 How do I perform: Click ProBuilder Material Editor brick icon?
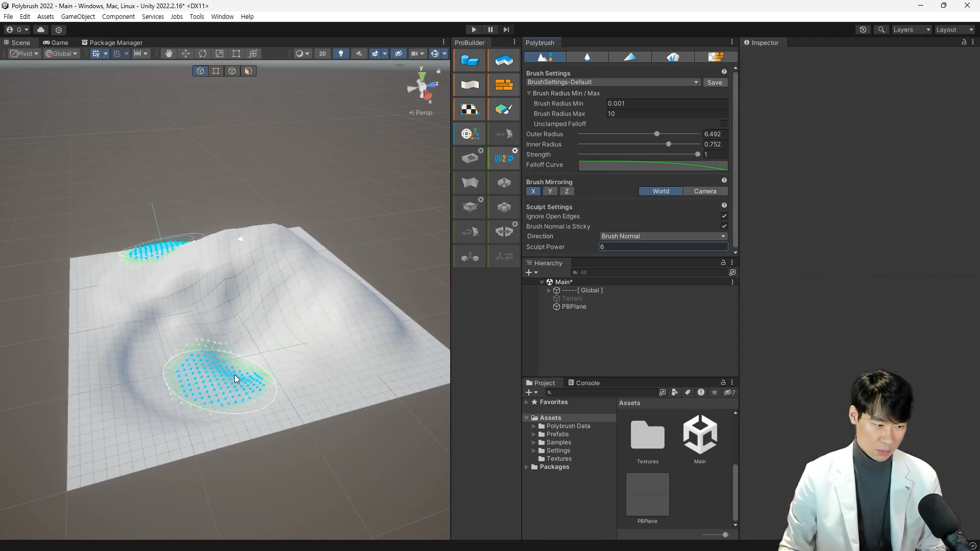pyautogui.click(x=504, y=85)
